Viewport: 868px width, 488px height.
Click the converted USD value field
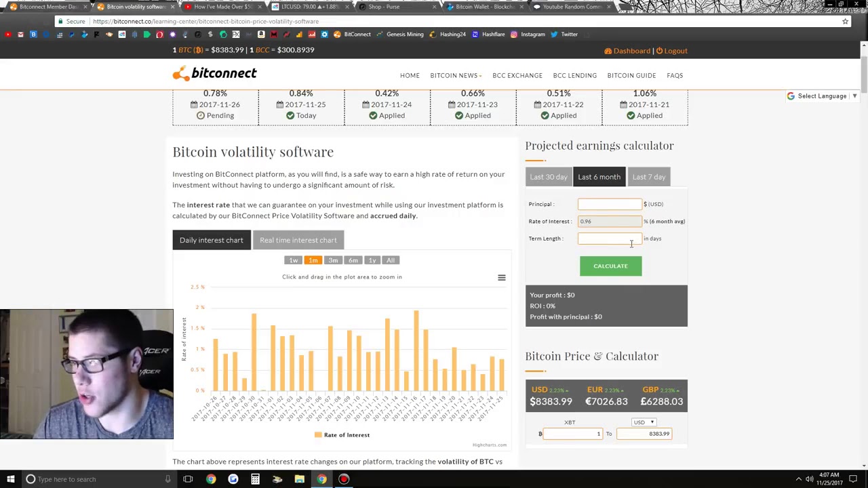[x=644, y=434]
